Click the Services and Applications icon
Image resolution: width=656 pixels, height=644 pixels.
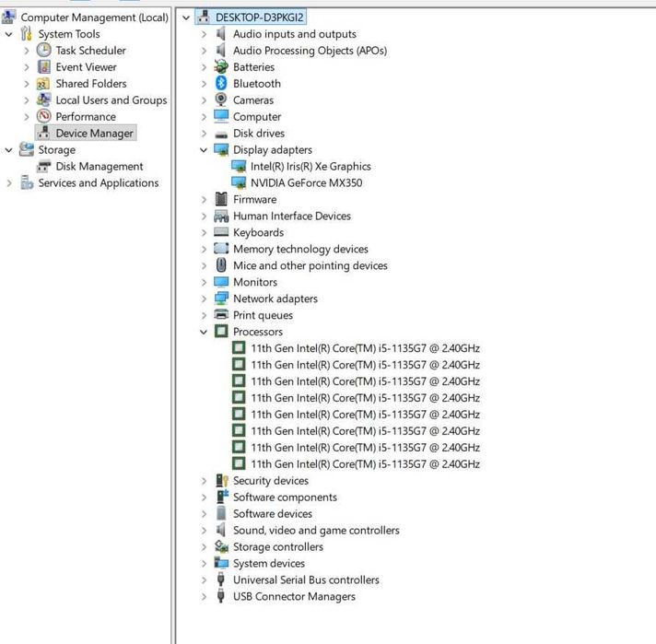click(27, 182)
